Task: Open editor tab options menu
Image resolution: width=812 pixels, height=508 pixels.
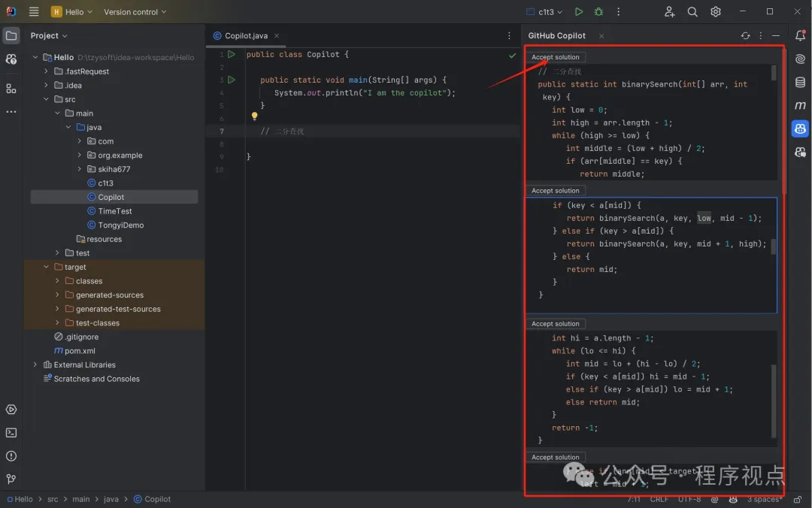Action: click(x=509, y=36)
